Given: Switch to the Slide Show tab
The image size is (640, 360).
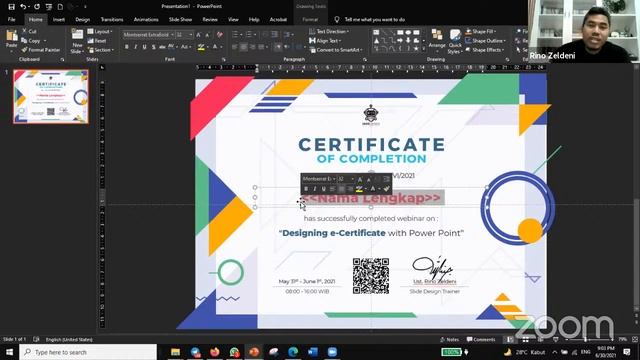Looking at the screenshot, I should (x=180, y=19).
